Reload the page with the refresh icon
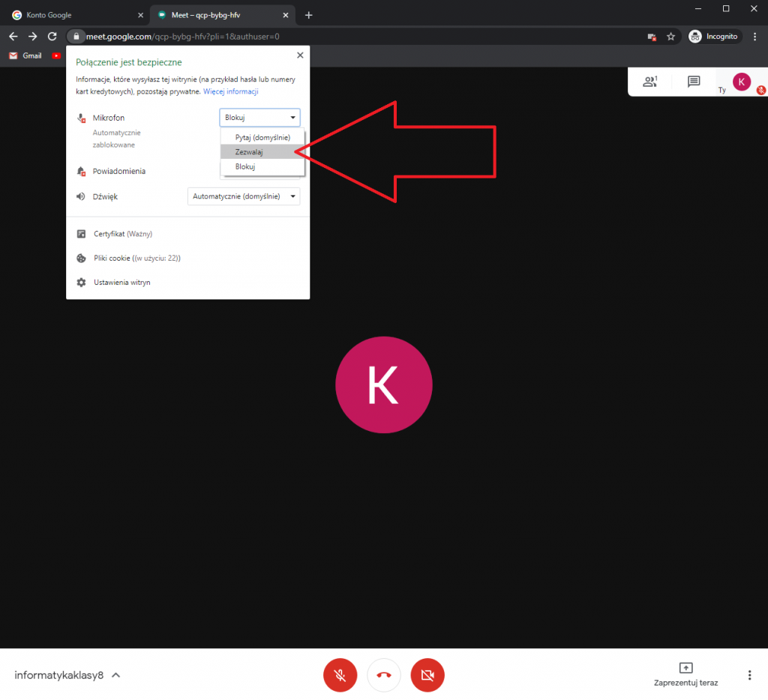Viewport: 768px width, 700px height. [52, 36]
